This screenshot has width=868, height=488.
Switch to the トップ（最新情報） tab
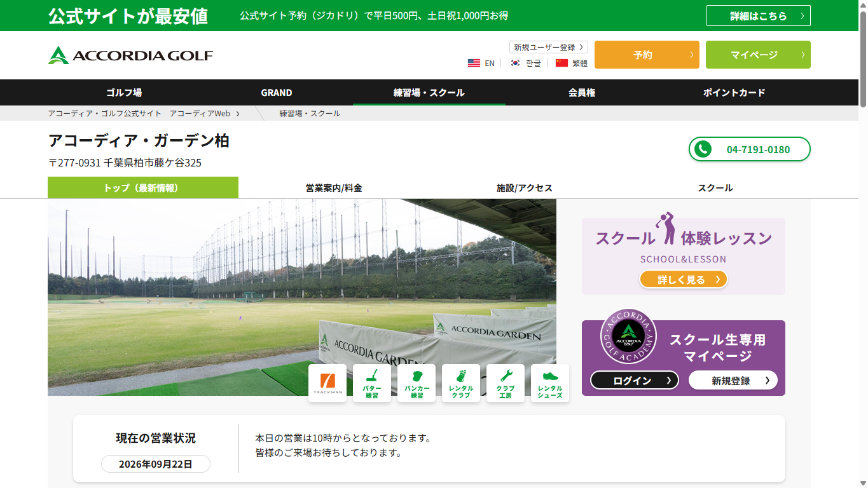pyautogui.click(x=143, y=187)
